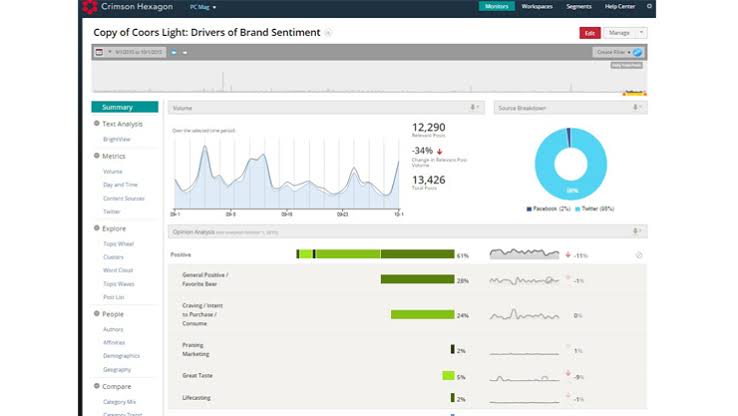738x416 pixels.
Task: Click the blue circular icon beside Create Filter
Action: coord(638,52)
